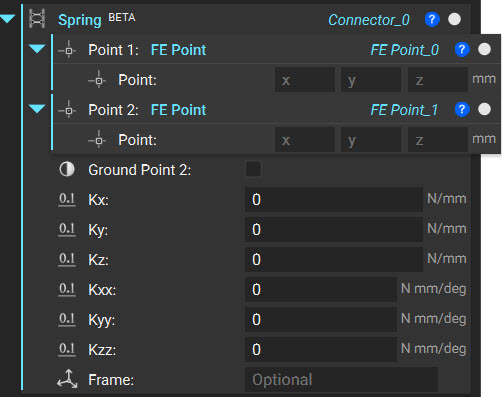Click the Spring connector icon

click(37, 19)
